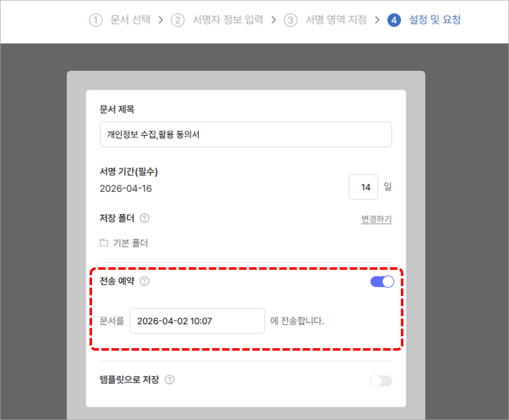Screen dimensions: 509x420
Task: Click the 문서 제목 input field
Action: pos(246,134)
